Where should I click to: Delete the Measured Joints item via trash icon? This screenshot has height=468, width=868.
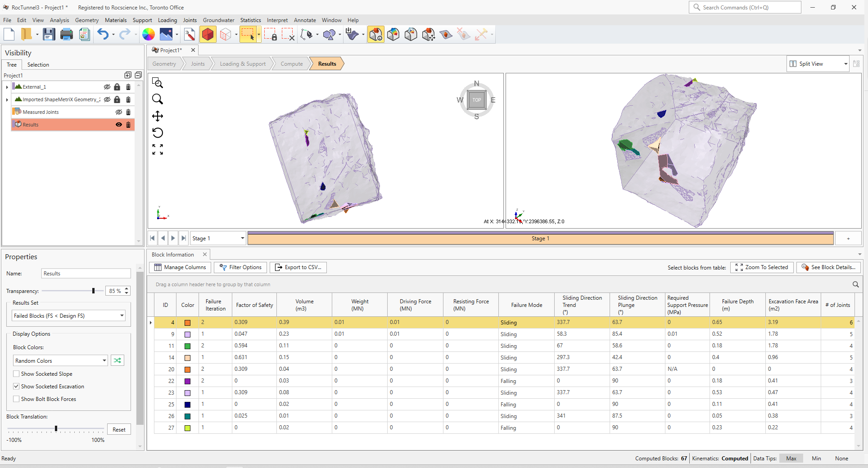coord(128,112)
